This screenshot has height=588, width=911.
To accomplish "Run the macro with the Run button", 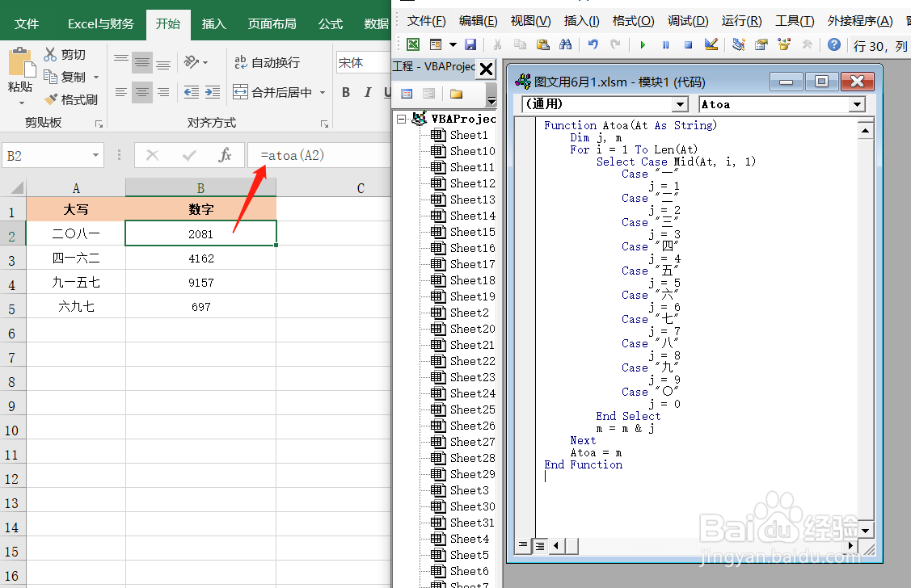I will (643, 44).
